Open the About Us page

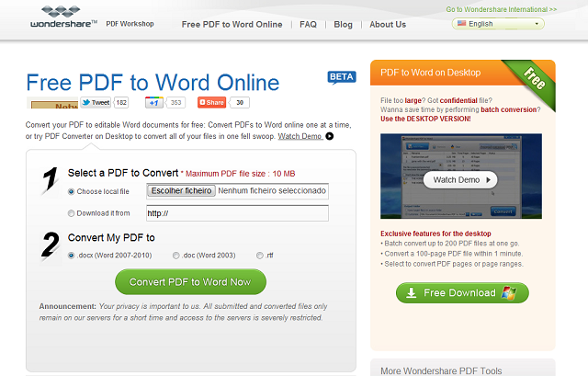387,24
